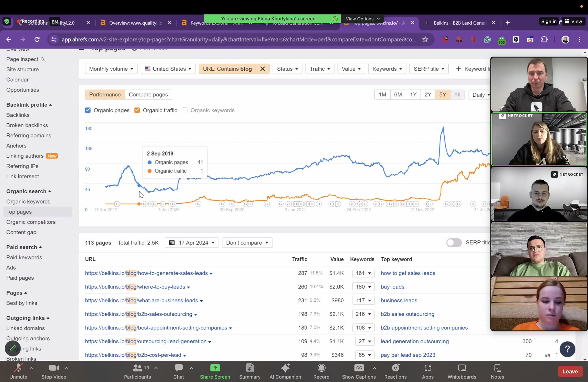Open the Zoom Chat panel
Image resolution: width=588 pixels, height=382 pixels.
[178, 368]
